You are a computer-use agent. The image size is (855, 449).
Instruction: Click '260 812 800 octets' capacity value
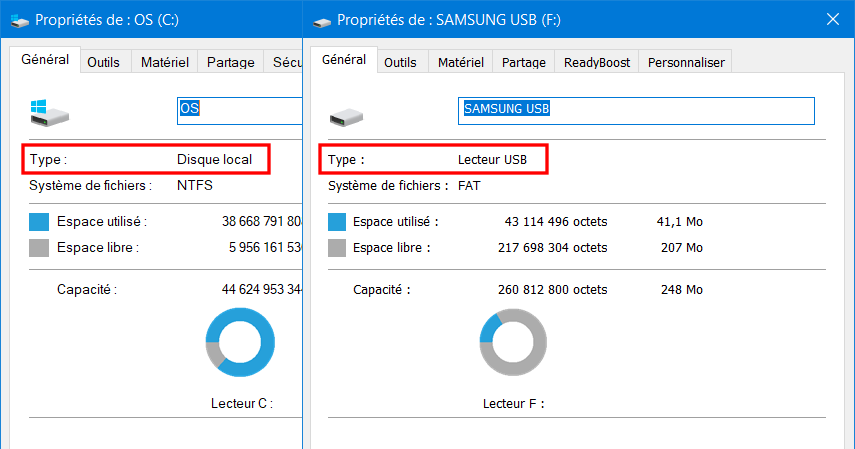pyautogui.click(x=552, y=290)
